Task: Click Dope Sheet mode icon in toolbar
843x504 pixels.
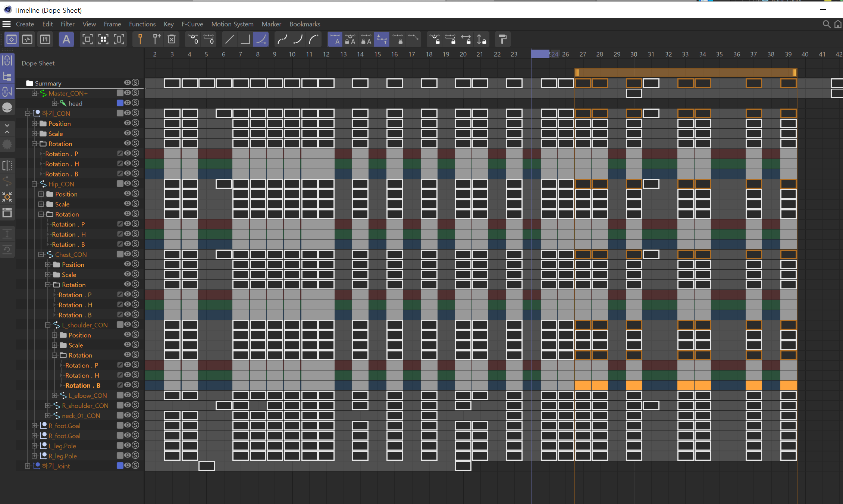Action: click(x=12, y=39)
